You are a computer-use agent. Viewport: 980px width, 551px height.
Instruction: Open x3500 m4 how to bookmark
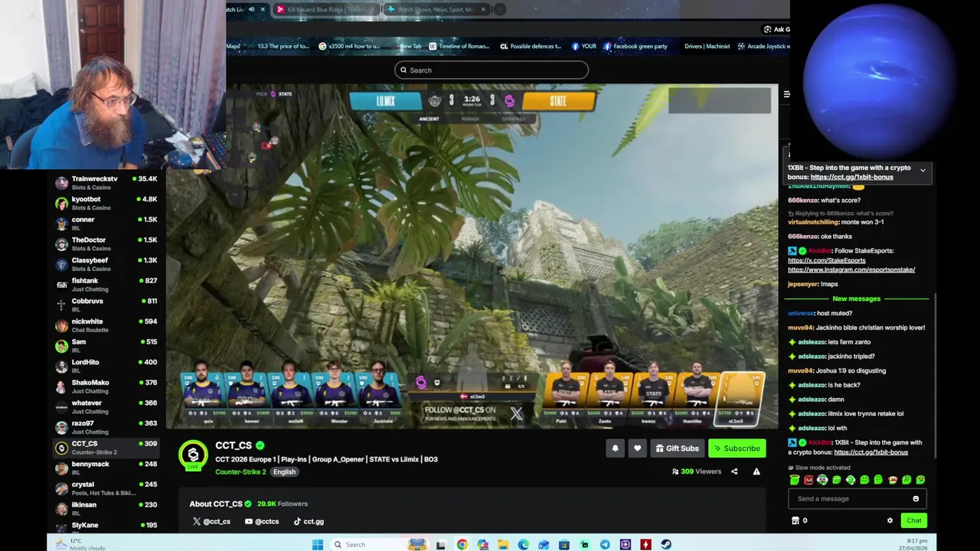[348, 46]
